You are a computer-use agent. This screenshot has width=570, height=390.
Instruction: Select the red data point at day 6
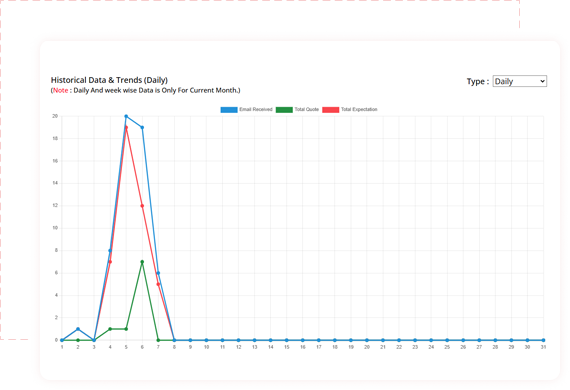point(142,206)
